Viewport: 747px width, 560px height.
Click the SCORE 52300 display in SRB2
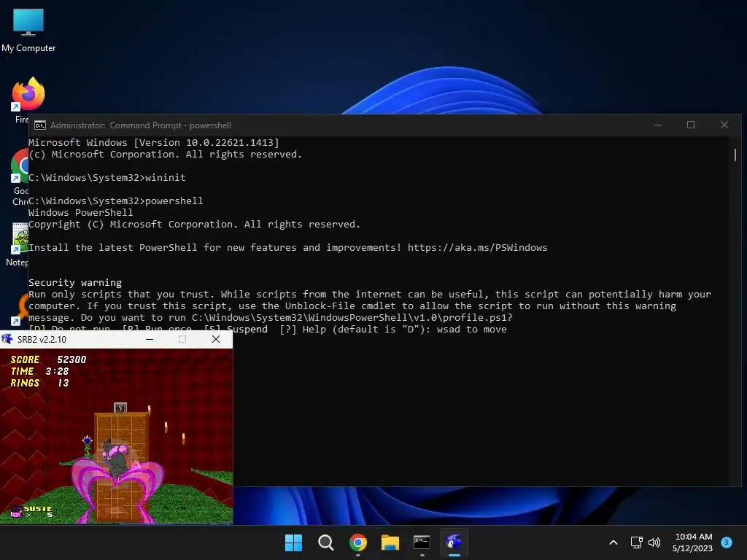pos(49,359)
